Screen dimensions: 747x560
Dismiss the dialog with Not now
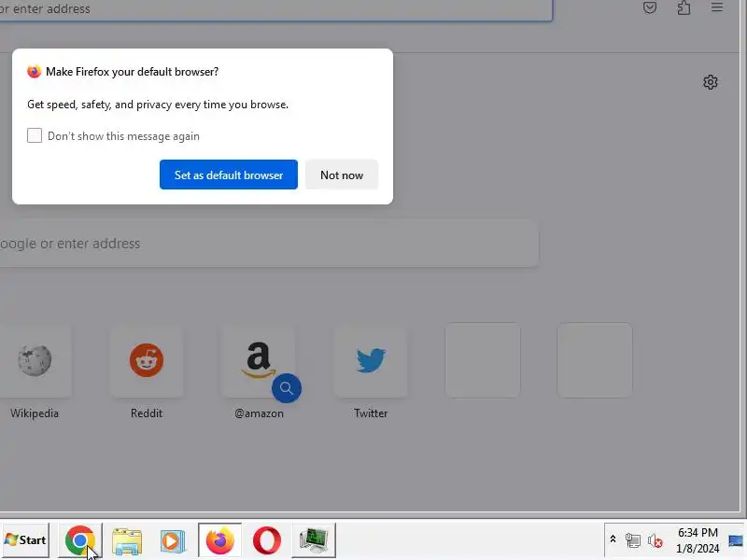(x=342, y=175)
